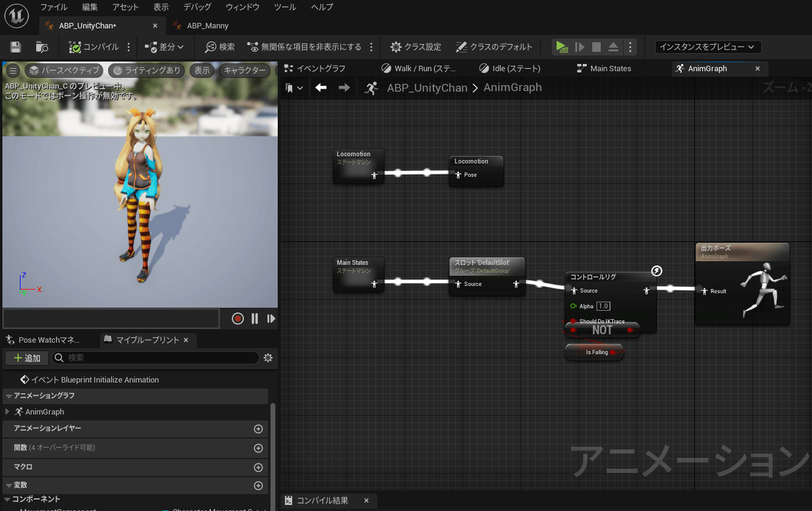812x511 pixels.
Task: Select the Locomotion state machine node
Action: (359, 165)
